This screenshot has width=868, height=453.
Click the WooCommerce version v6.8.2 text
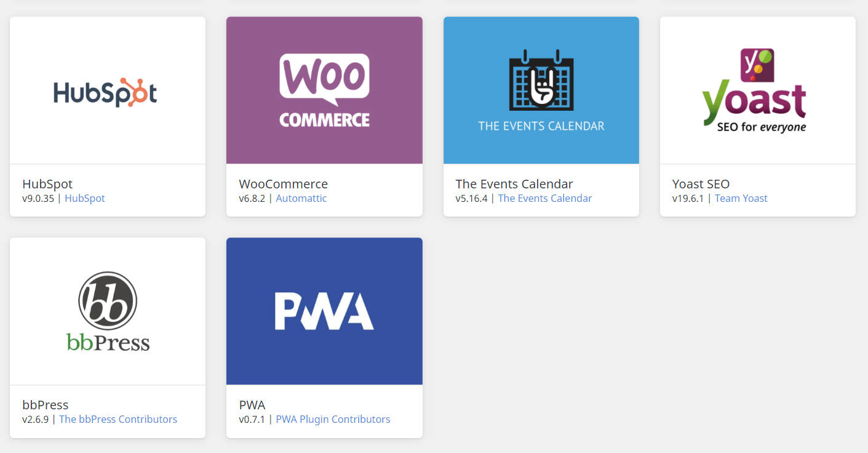coord(252,198)
